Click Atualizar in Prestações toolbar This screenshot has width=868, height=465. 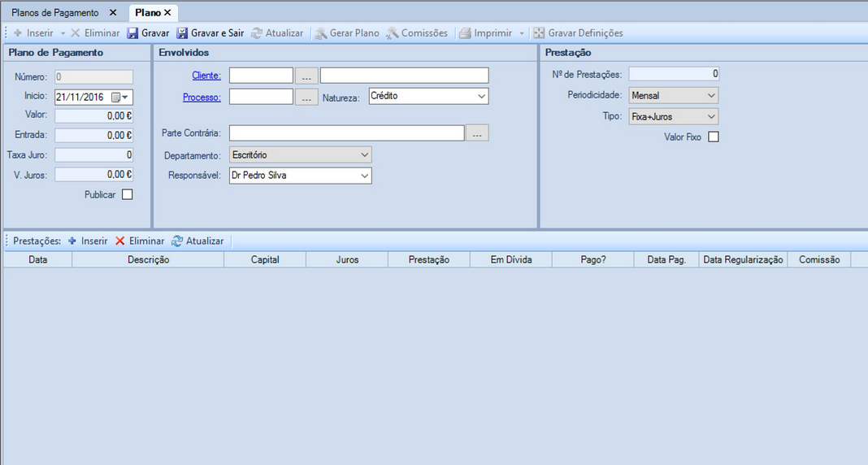pos(197,241)
